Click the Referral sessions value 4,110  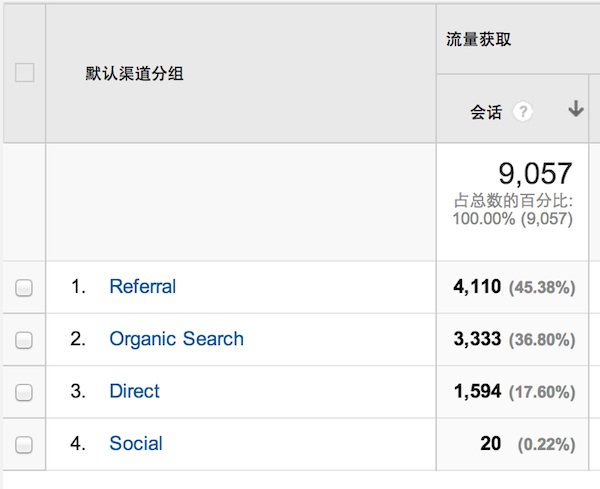(x=477, y=287)
